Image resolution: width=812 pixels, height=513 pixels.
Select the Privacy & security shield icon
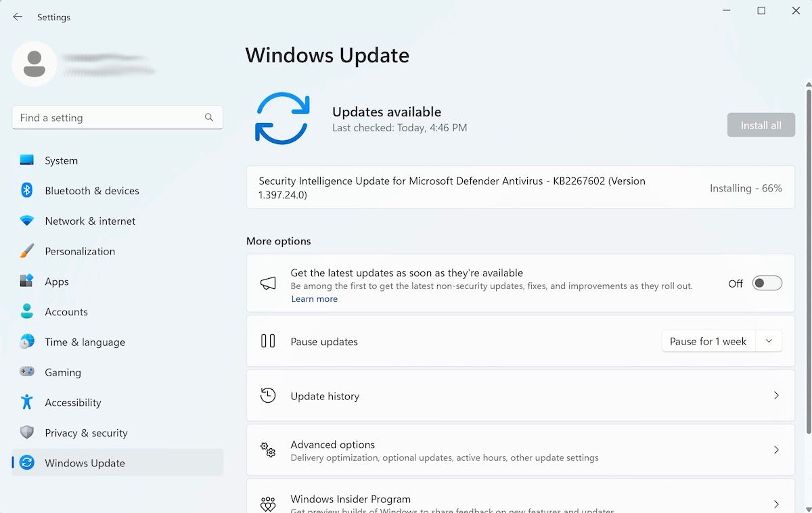click(27, 432)
